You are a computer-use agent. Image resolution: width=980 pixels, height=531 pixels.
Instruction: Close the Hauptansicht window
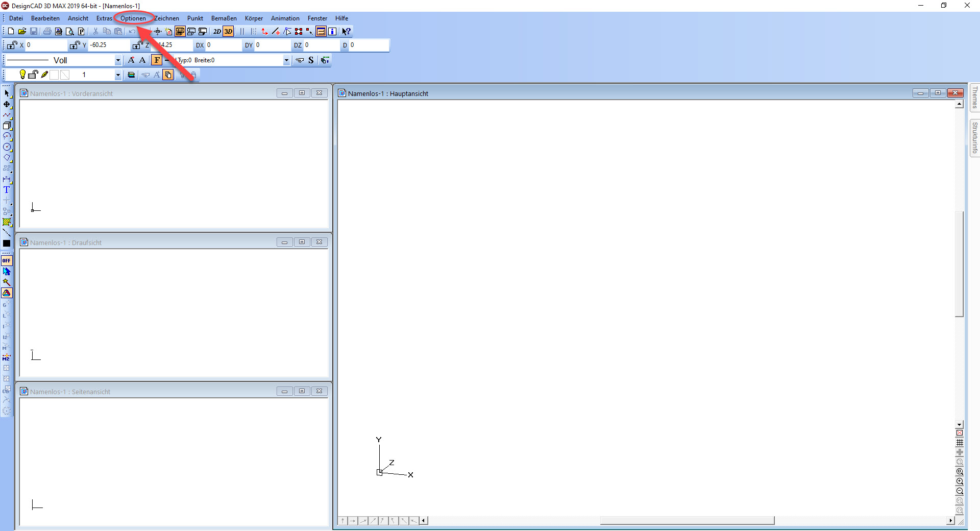coord(955,93)
